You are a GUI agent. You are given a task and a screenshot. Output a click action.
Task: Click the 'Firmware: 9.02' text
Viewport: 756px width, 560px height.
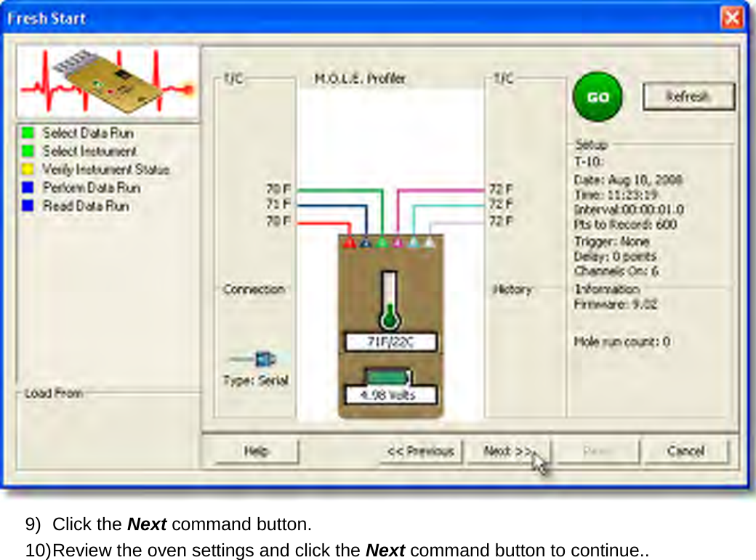615,304
